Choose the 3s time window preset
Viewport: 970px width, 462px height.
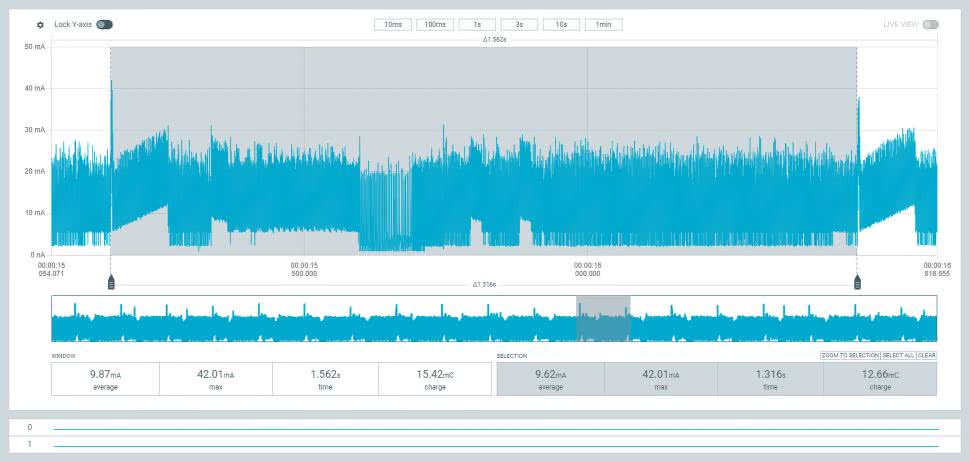519,25
